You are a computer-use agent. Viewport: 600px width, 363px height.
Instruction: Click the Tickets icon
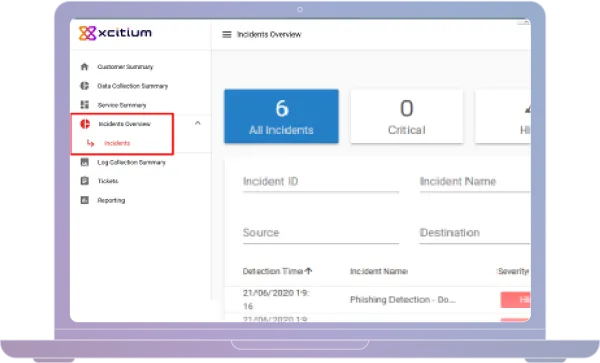click(x=85, y=181)
